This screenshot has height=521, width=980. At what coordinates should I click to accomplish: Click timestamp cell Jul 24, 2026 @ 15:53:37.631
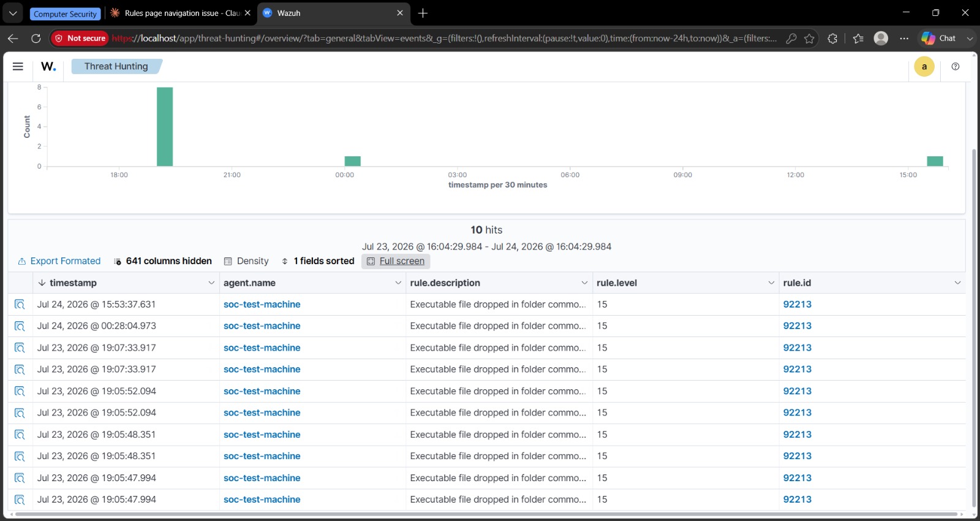(96, 305)
